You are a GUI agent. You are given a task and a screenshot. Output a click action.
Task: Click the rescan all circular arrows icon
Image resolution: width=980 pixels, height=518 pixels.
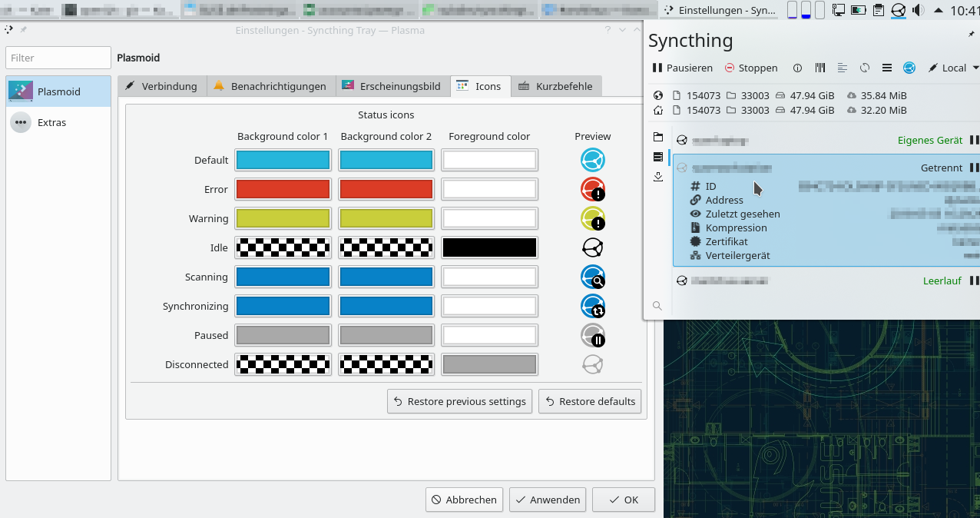(865, 68)
